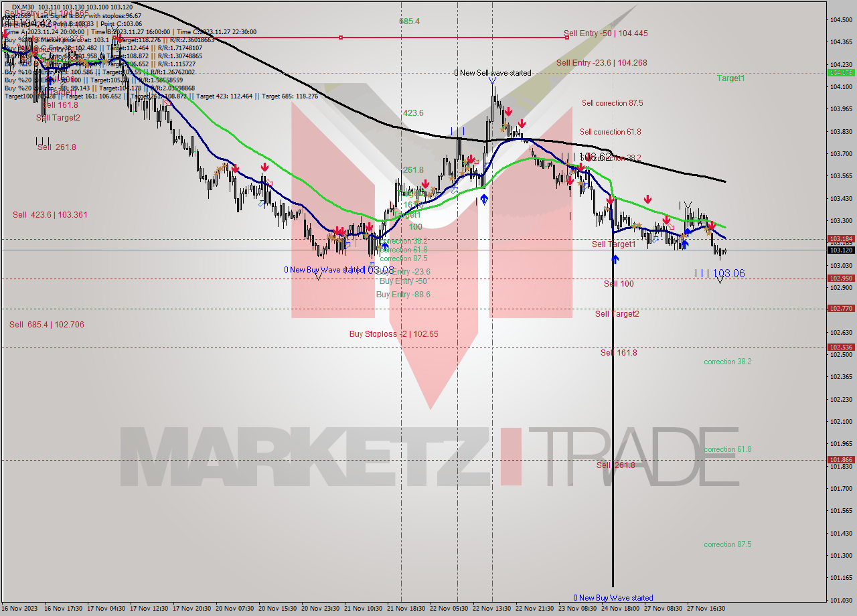Viewport: 857px width, 616px height.
Task: Select the '0 New Sell wave started' annotation
Action: [x=493, y=73]
